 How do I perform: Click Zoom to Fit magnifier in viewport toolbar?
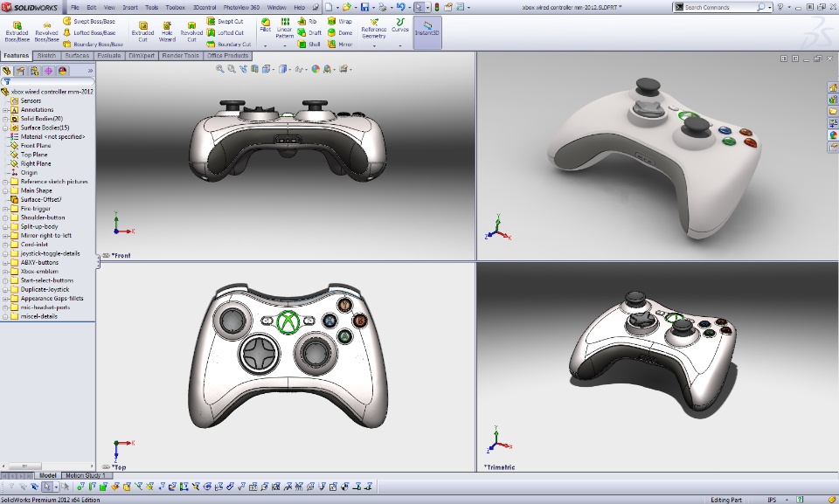tap(220, 69)
